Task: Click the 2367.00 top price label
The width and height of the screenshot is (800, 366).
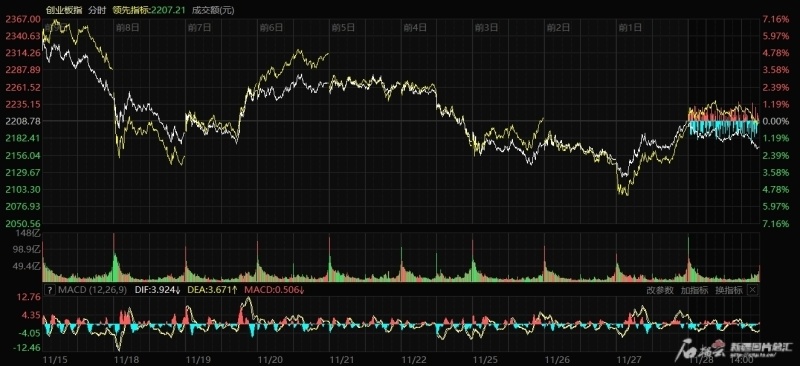Action: 22,19
